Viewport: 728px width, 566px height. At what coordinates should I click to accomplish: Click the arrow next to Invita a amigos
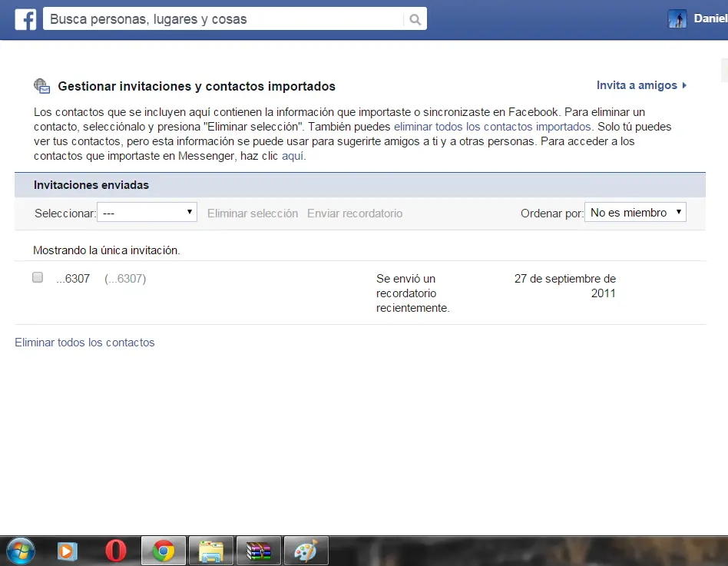[684, 85]
